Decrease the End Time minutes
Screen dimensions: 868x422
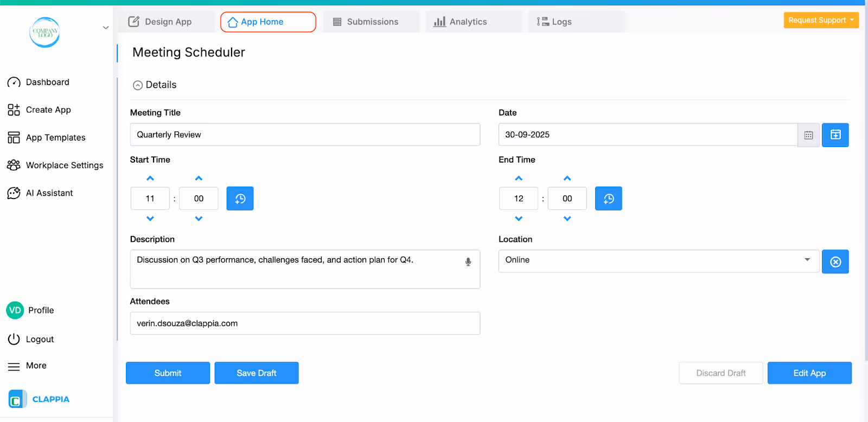point(567,219)
